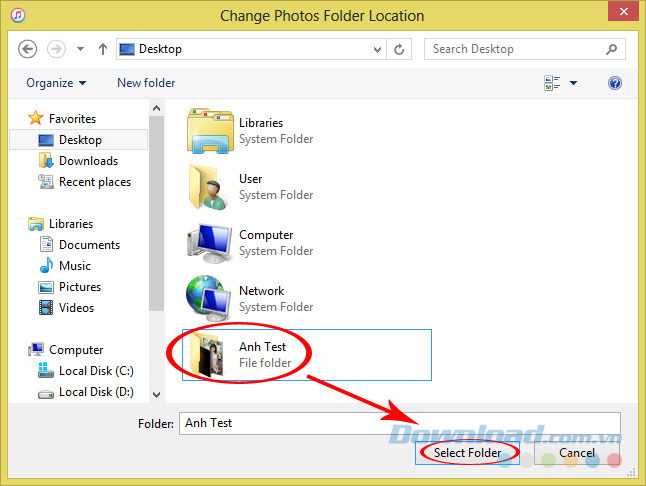Click the Folder name input field
The height and width of the screenshot is (486, 646).
[x=400, y=423]
